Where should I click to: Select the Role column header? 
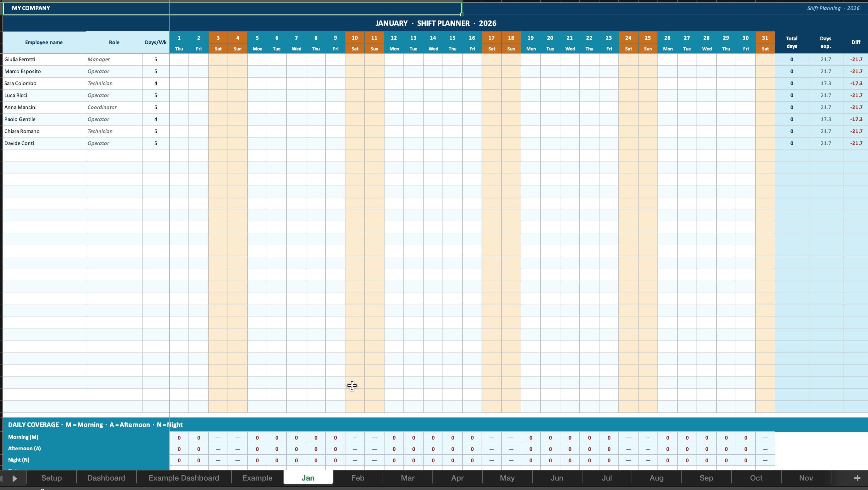(114, 43)
